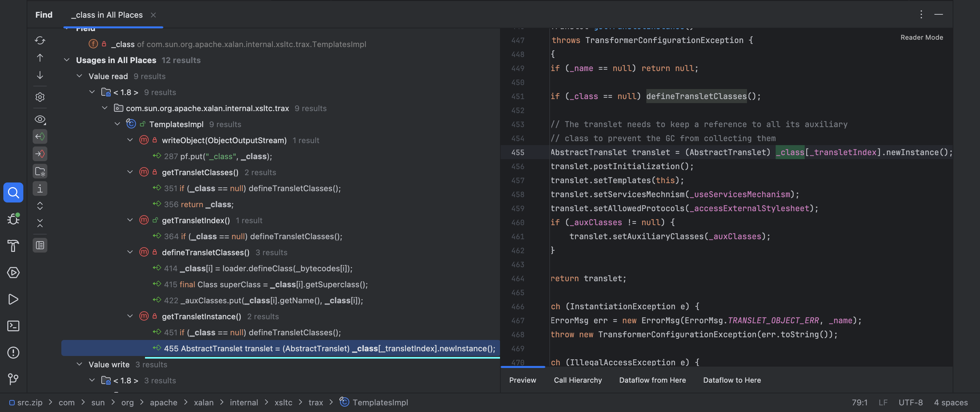
Task: Open the UTF-8 encoding selector
Action: pyautogui.click(x=910, y=402)
